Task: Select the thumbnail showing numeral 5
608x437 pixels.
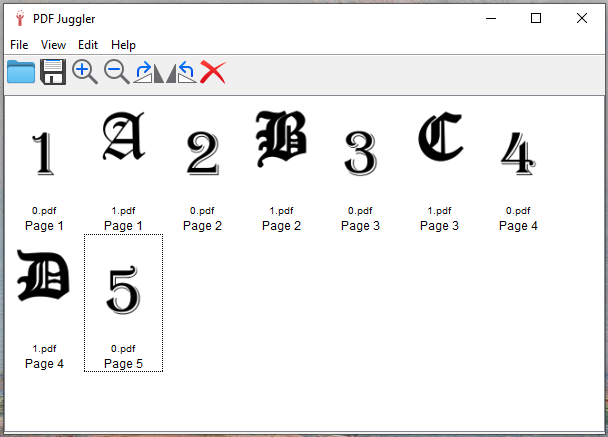Action: point(123,290)
